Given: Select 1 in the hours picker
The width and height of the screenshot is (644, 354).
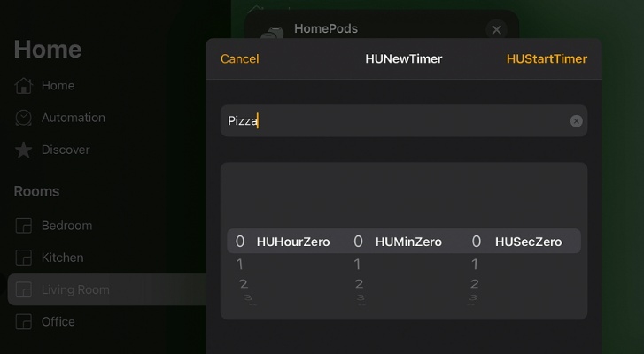Looking at the screenshot, I should 240,264.
